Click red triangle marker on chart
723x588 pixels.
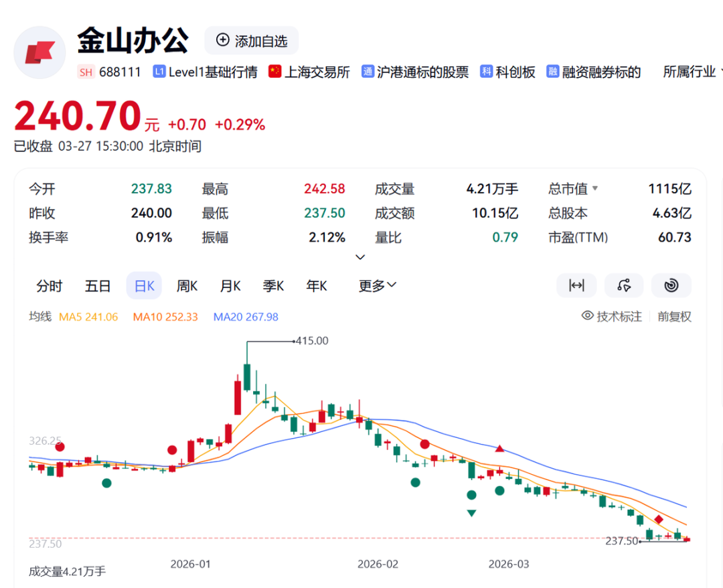coord(499,448)
